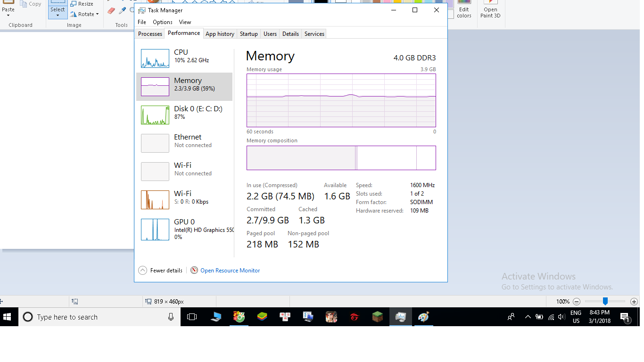The image size is (644, 362).
Task: Click the ENG US language indicator
Action: point(576,317)
